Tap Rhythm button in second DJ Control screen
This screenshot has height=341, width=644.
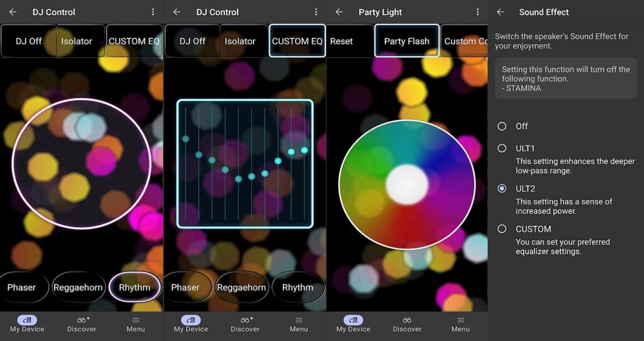297,287
